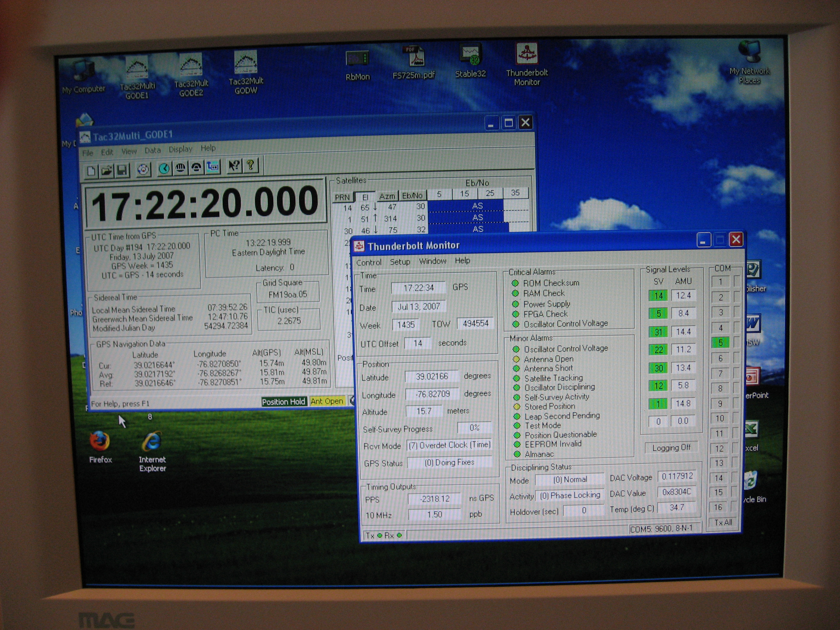The image size is (840, 630).
Task: Click the teal clock icon in Tac32Multi toolbar
Action: coord(164,168)
